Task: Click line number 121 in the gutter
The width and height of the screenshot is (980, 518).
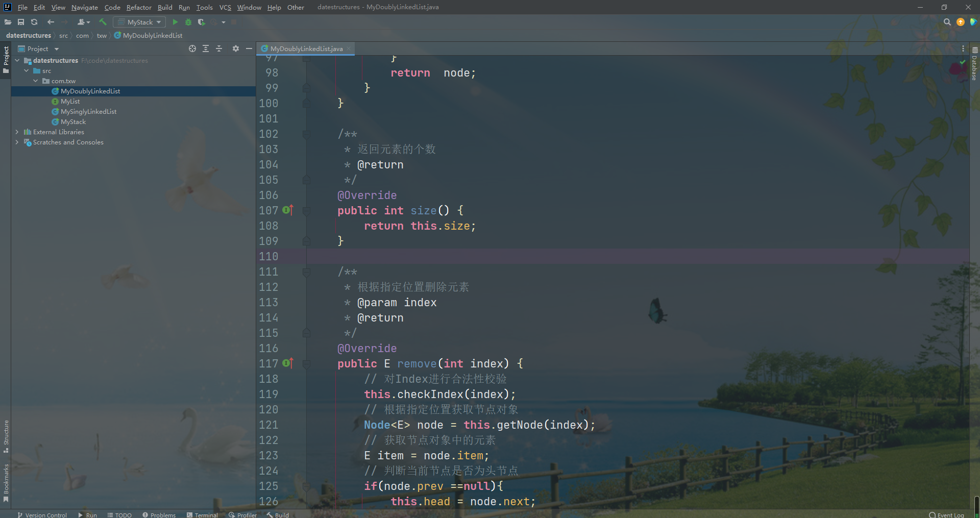Action: coord(268,425)
